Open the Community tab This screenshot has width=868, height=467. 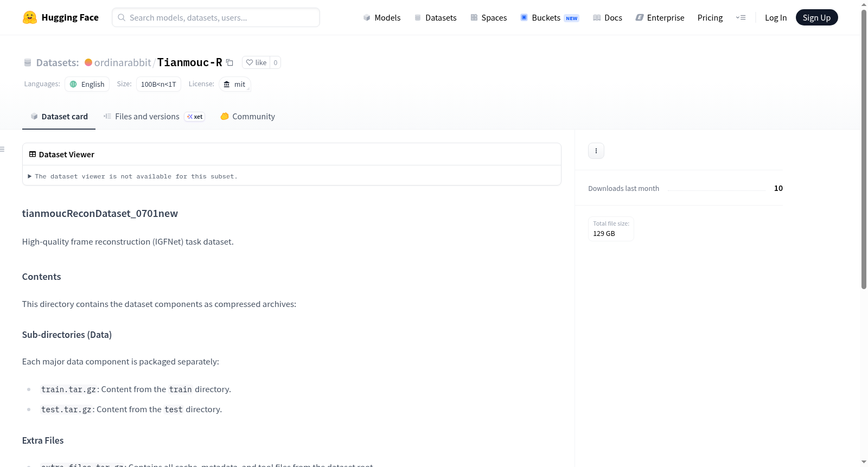point(247,116)
